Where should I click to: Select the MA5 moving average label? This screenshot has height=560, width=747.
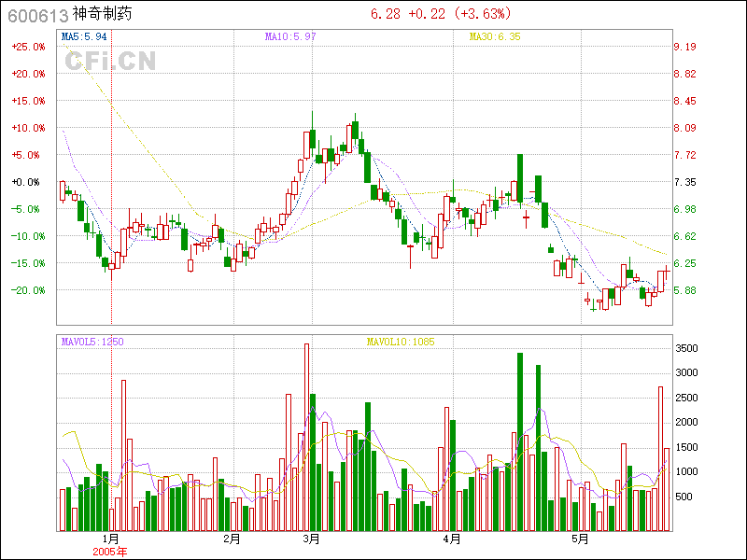point(84,36)
